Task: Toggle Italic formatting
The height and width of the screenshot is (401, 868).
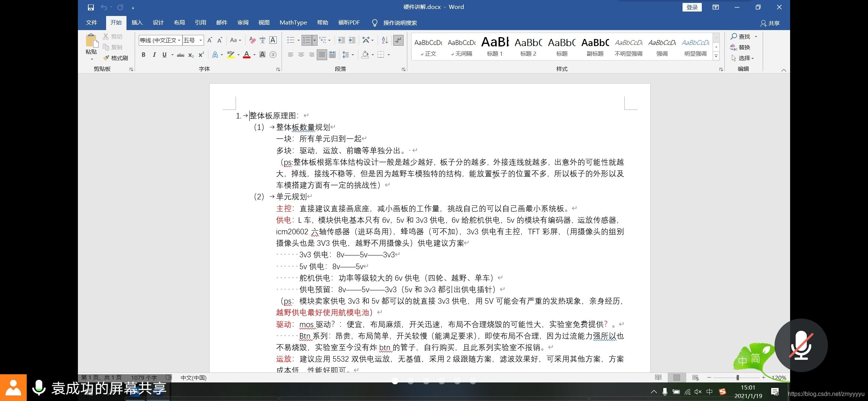Action: pos(154,55)
